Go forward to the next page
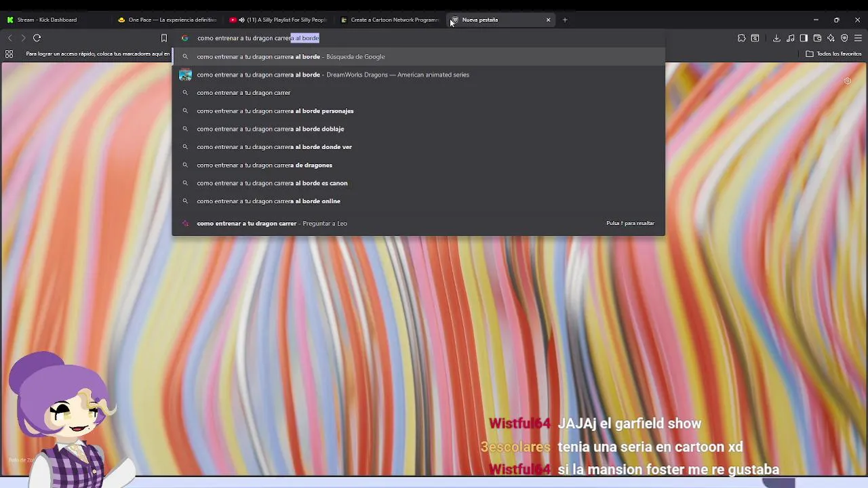Image resolution: width=868 pixels, height=488 pixels. coord(22,38)
